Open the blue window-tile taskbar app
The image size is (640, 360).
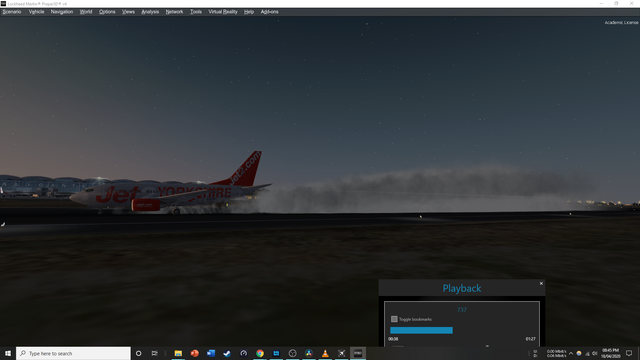pos(276,353)
